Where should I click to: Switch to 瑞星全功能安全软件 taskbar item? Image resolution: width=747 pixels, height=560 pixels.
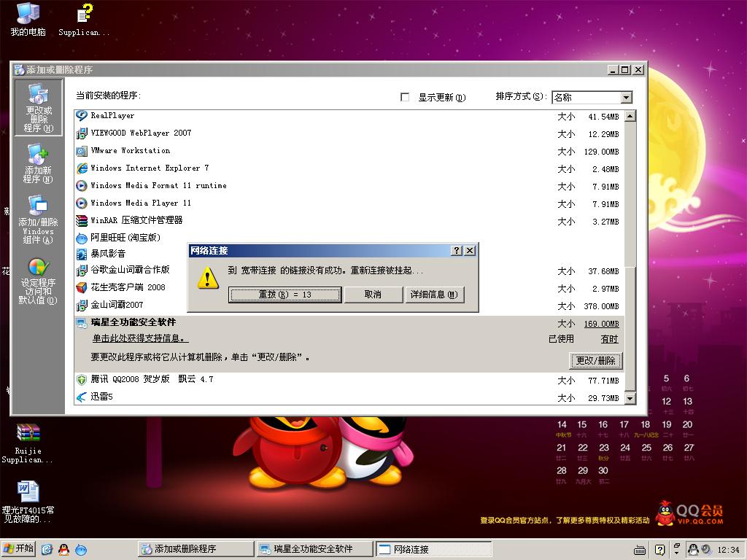314,549
